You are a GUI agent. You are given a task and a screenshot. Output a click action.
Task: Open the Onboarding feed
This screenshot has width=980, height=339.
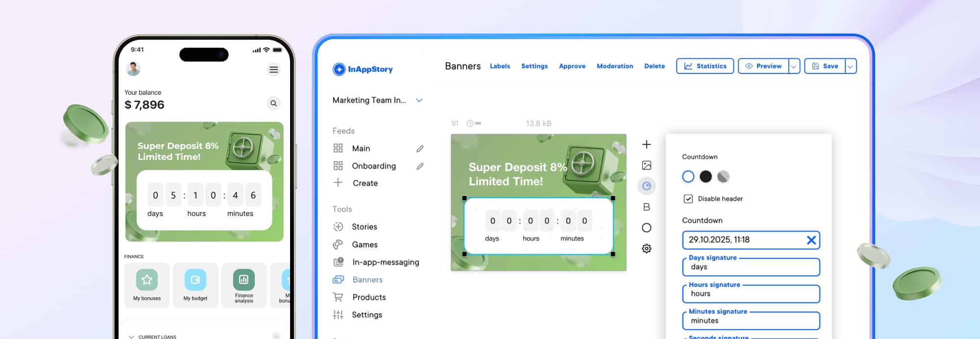pyautogui.click(x=374, y=166)
